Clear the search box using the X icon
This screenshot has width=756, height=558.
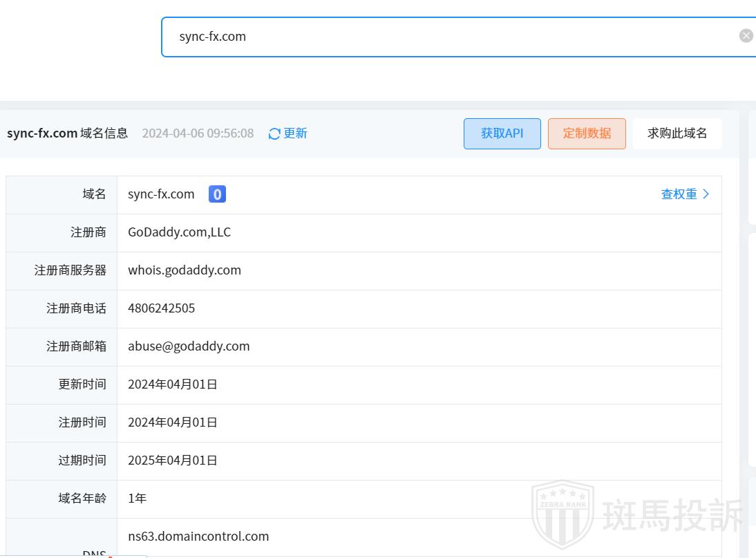point(746,35)
